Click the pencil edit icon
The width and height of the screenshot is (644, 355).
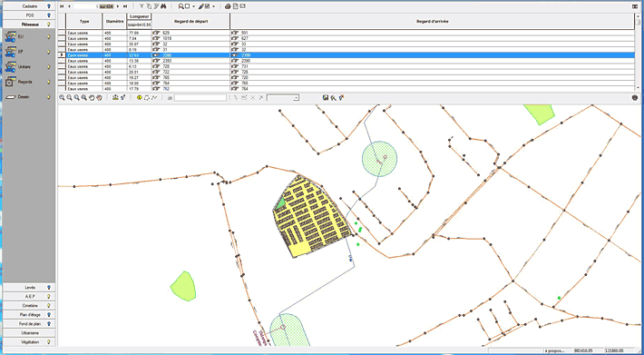tap(200, 6)
